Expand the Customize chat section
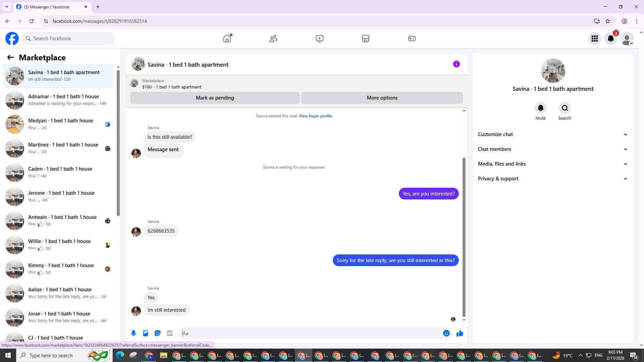This screenshot has width=644, height=362. click(x=552, y=134)
